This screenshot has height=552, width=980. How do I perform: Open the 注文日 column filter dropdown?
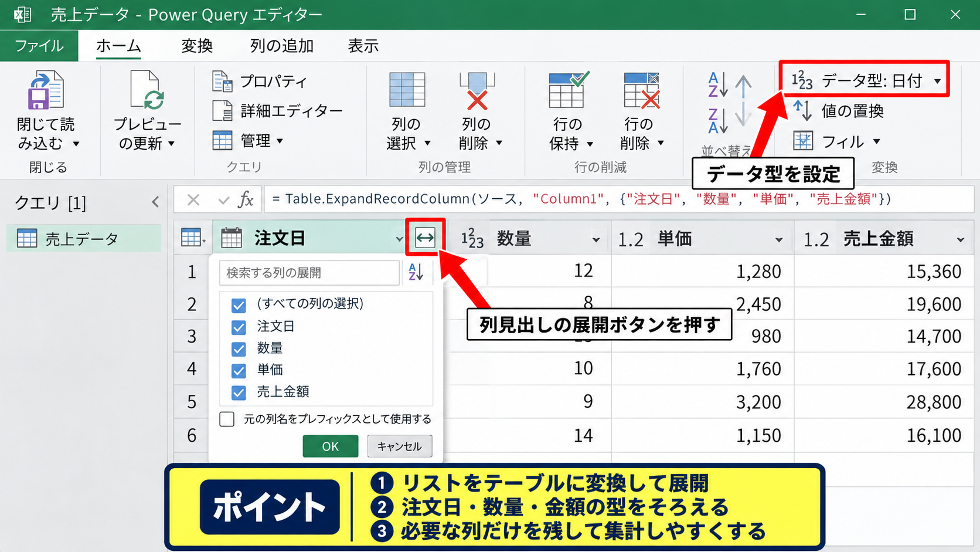click(x=399, y=239)
